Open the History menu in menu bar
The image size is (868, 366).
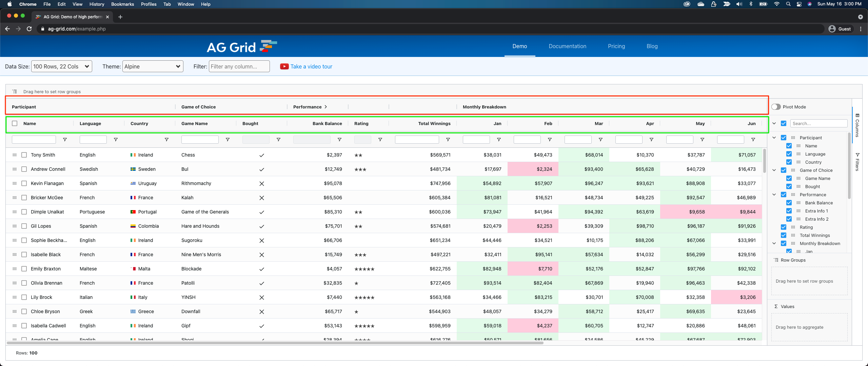97,4
